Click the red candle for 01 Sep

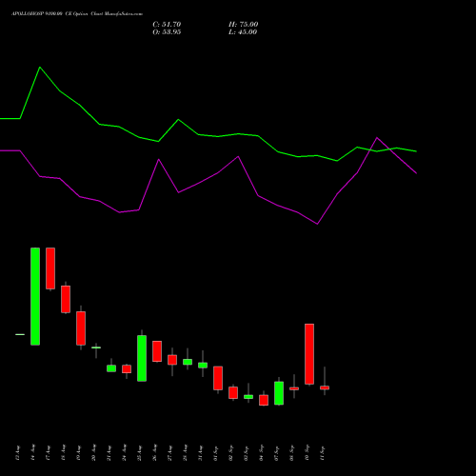(218, 378)
